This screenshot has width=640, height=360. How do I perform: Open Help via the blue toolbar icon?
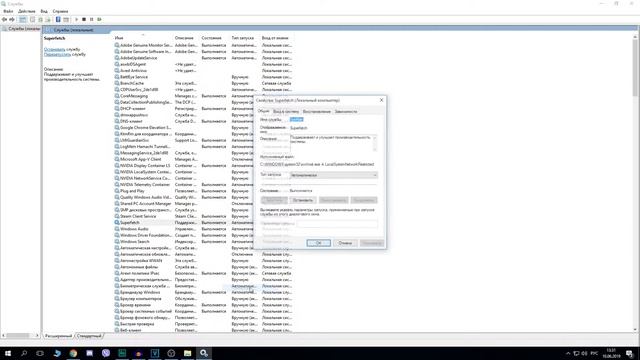[58, 19]
